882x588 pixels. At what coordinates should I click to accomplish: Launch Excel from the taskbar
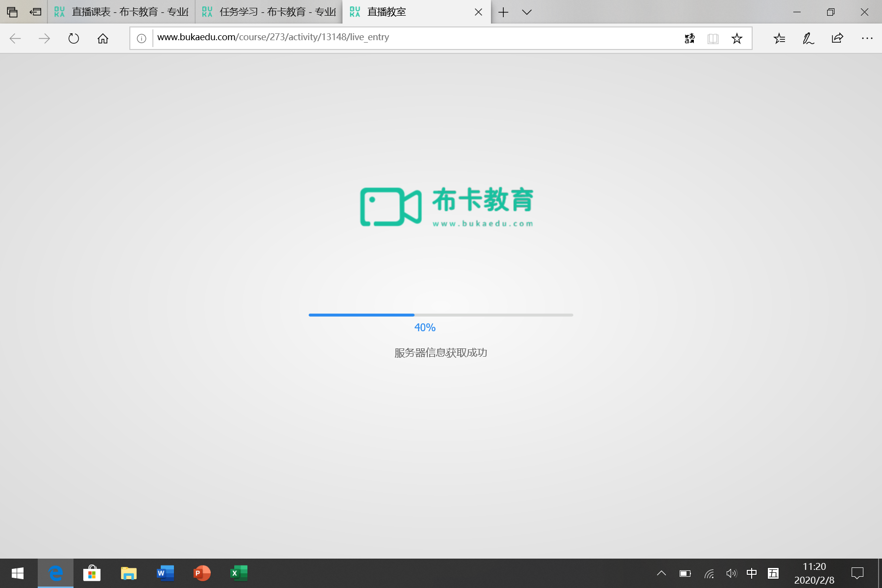tap(239, 573)
